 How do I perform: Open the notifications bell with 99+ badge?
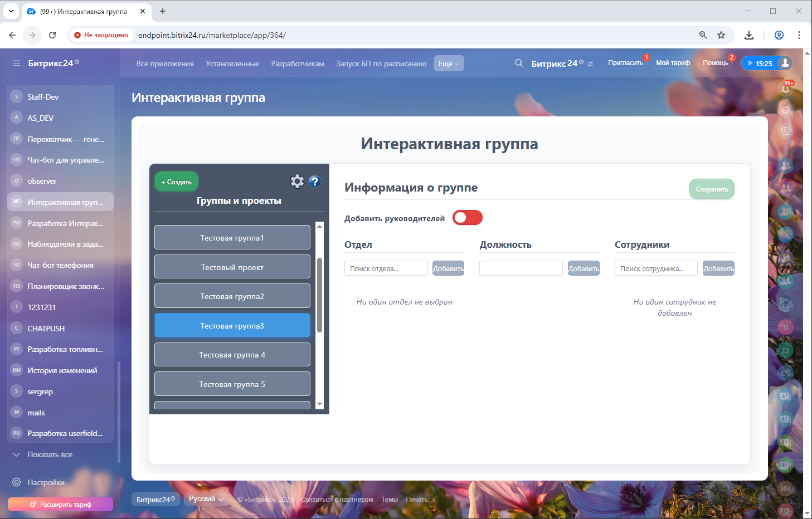(x=786, y=89)
